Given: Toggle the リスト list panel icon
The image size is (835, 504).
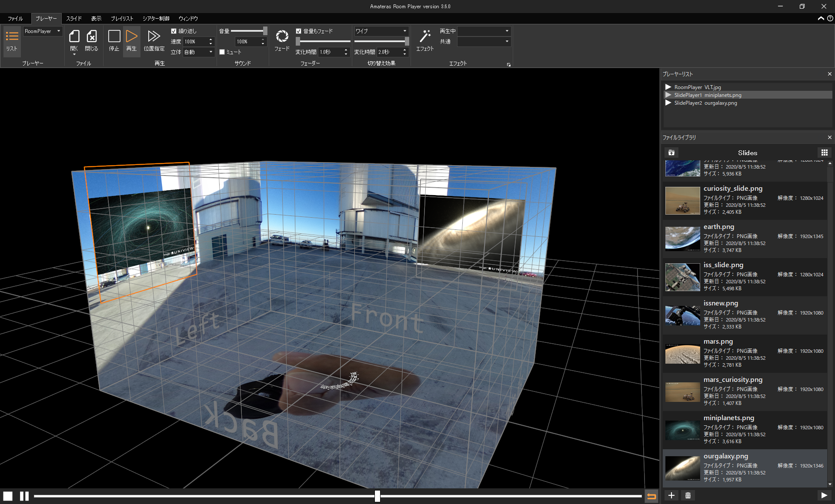Looking at the screenshot, I should point(12,41).
